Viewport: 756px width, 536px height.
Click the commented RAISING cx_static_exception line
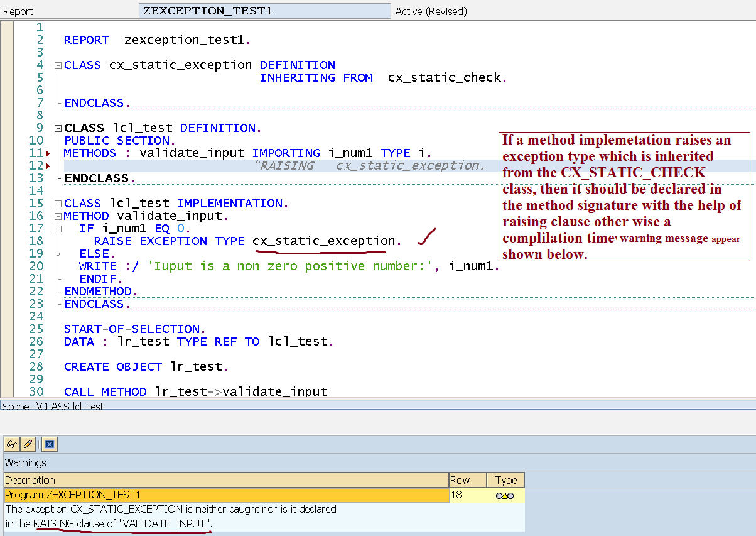coord(370,166)
